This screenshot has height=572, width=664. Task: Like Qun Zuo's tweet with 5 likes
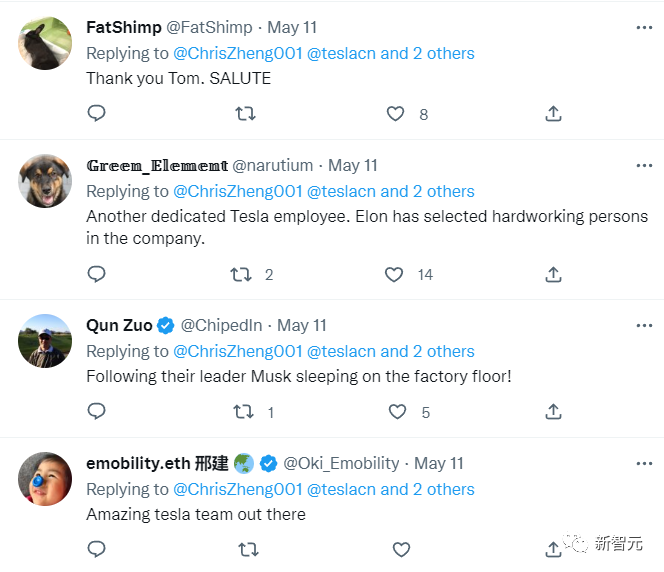397,411
